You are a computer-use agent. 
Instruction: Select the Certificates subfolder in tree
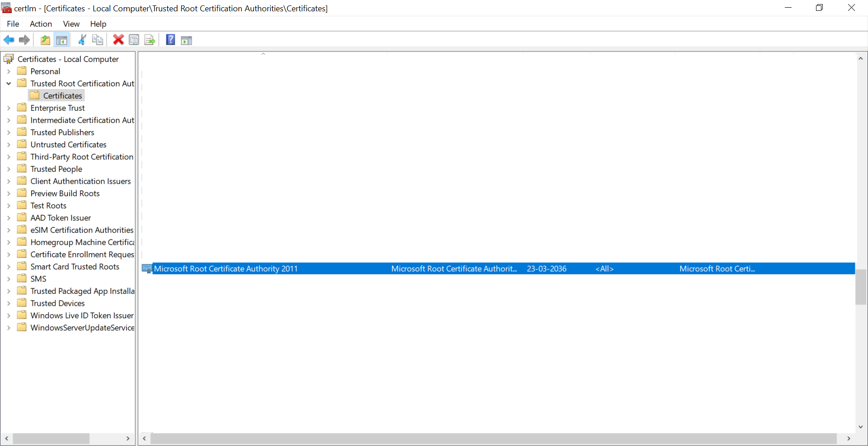62,96
